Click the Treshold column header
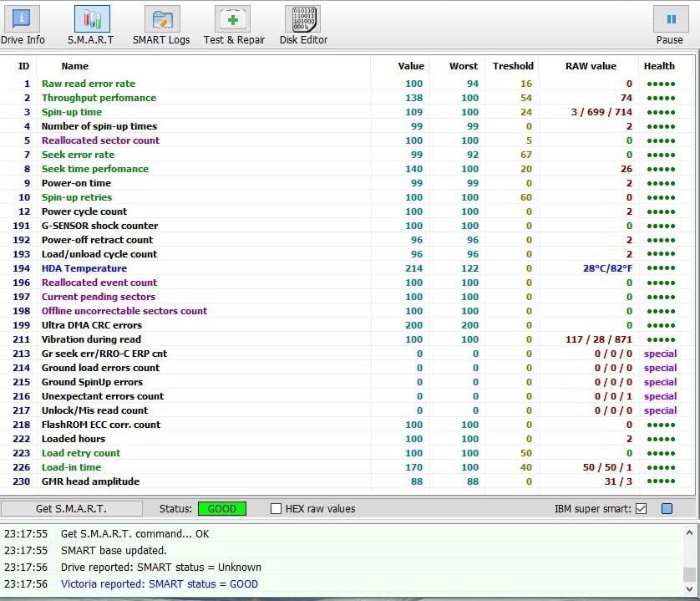This screenshot has width=700, height=601. (513, 66)
